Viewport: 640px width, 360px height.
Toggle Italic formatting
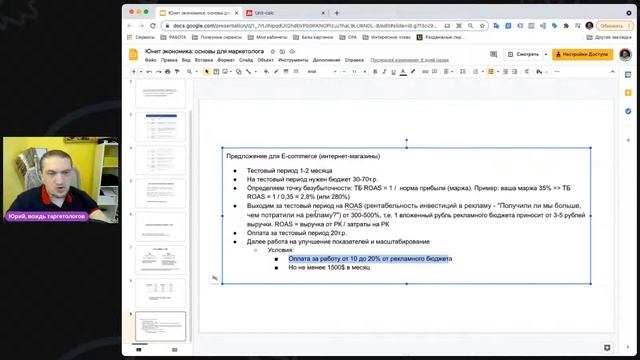[x=384, y=72]
